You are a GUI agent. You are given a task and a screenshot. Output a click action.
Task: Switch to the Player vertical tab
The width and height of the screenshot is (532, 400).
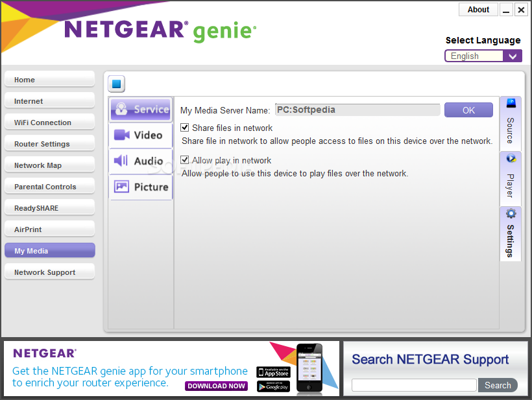[x=511, y=179]
